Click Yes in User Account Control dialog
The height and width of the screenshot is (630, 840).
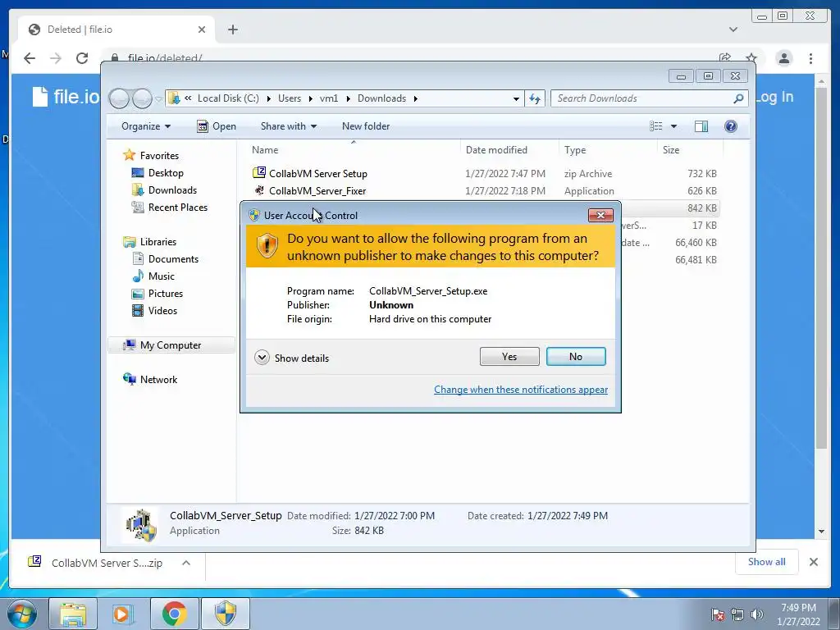click(x=509, y=357)
